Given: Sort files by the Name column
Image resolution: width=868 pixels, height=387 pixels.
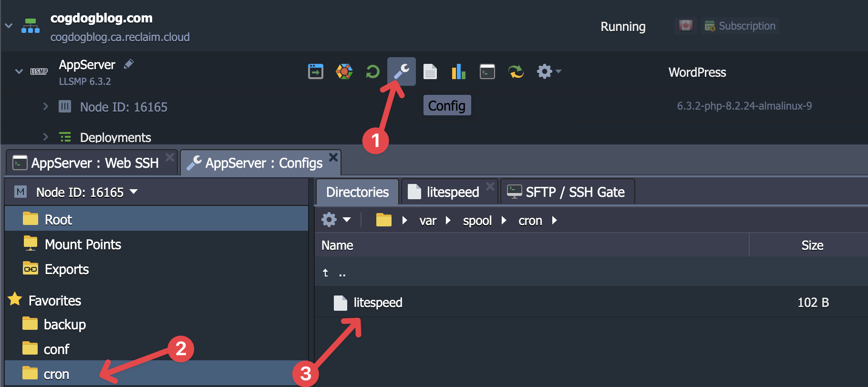Looking at the screenshot, I should point(532,245).
